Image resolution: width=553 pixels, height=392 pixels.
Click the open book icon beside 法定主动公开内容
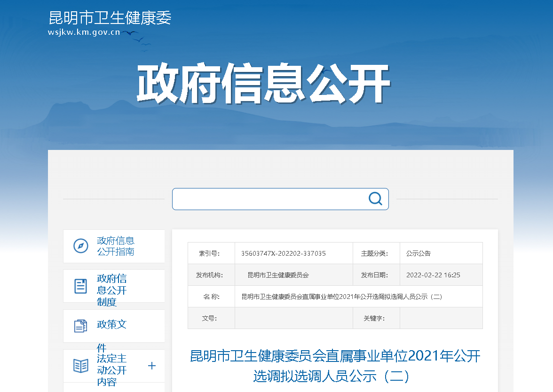(x=80, y=366)
